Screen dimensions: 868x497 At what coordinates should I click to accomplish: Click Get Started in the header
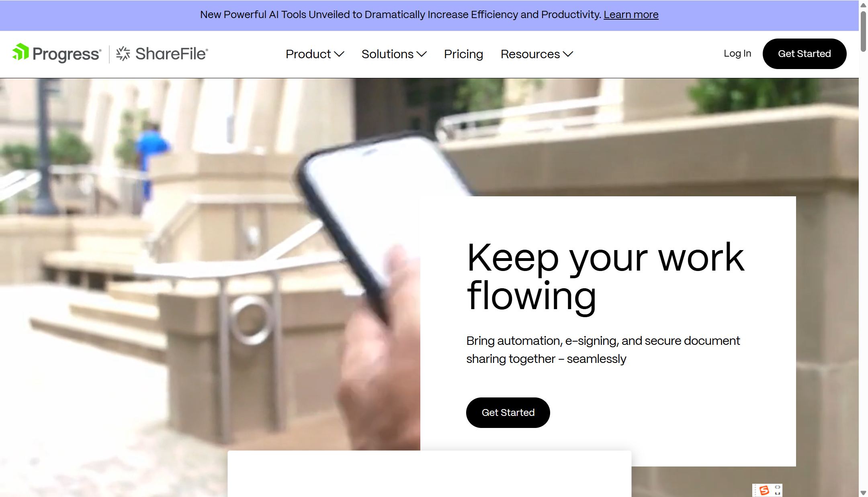click(x=805, y=54)
